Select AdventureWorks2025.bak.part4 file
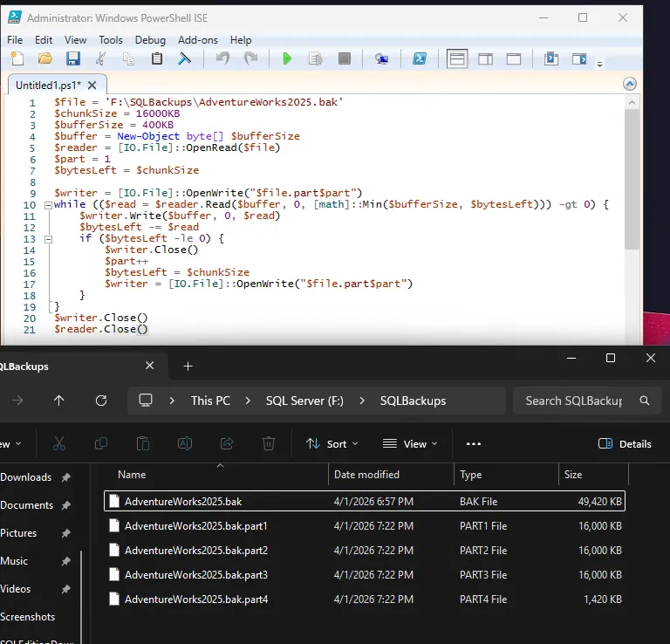Screen dimensions: 670x644 [x=365, y=599]
